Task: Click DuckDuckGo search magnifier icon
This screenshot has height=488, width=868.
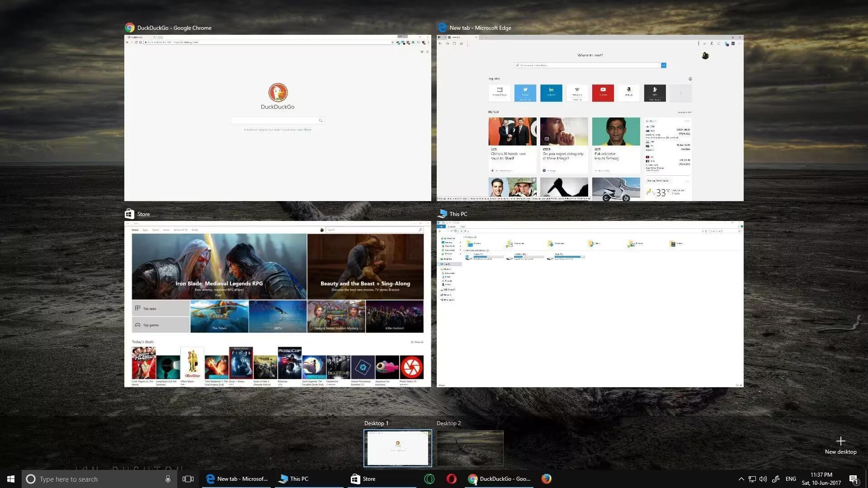Action: pyautogui.click(x=321, y=120)
